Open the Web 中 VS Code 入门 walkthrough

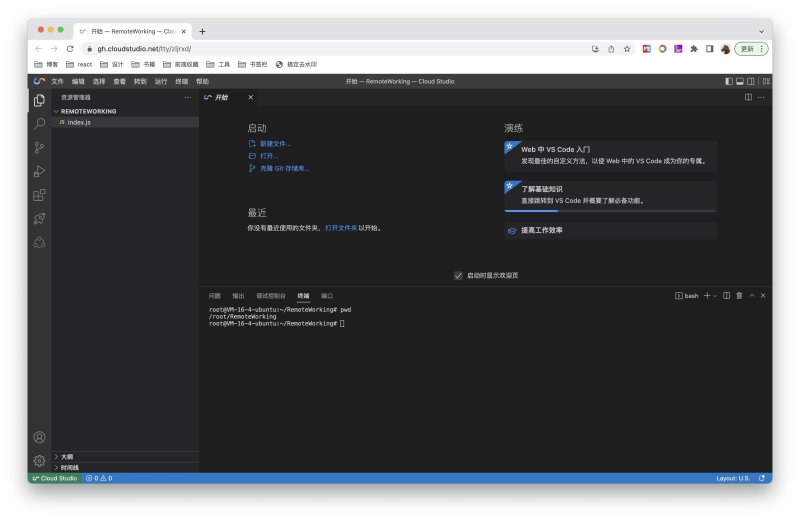[610, 156]
